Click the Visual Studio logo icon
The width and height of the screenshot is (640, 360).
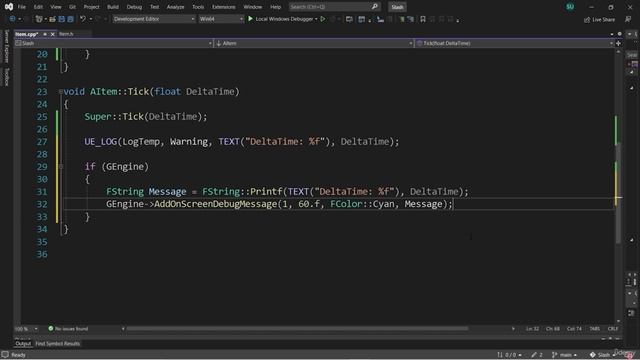point(9,7)
